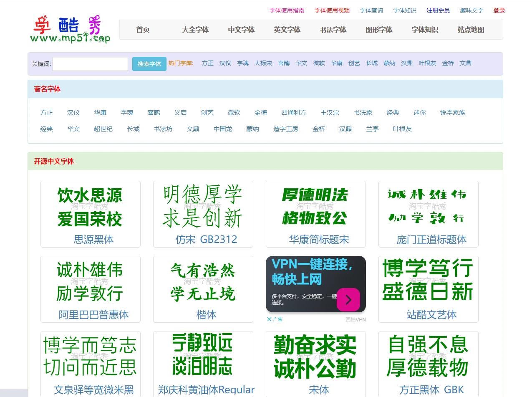The height and width of the screenshot is (397, 532).
Task: Switch to the 中文字体 section
Action: point(241,30)
